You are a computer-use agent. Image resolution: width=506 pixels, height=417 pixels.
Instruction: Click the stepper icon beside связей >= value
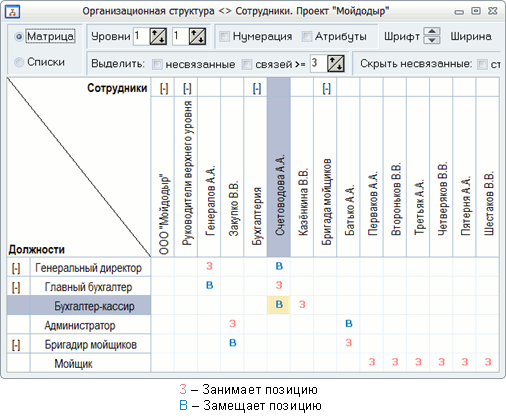(336, 63)
